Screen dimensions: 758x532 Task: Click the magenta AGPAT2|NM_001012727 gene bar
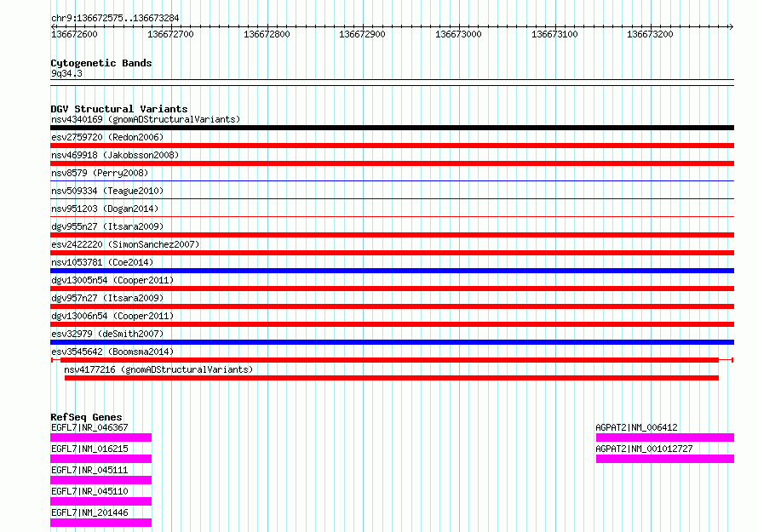665,459
